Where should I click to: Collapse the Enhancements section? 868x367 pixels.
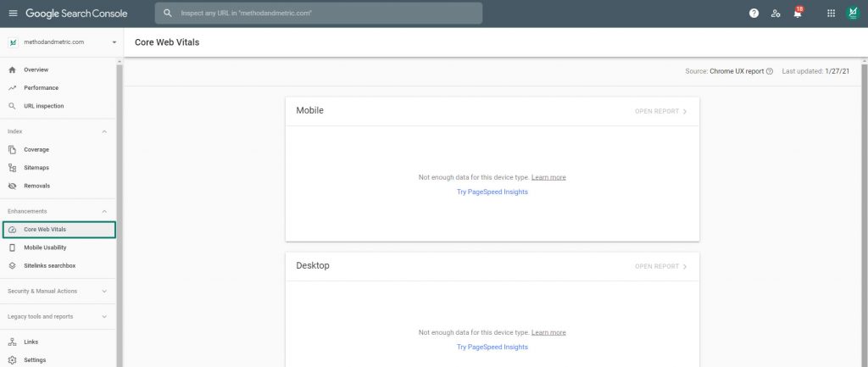(x=104, y=211)
